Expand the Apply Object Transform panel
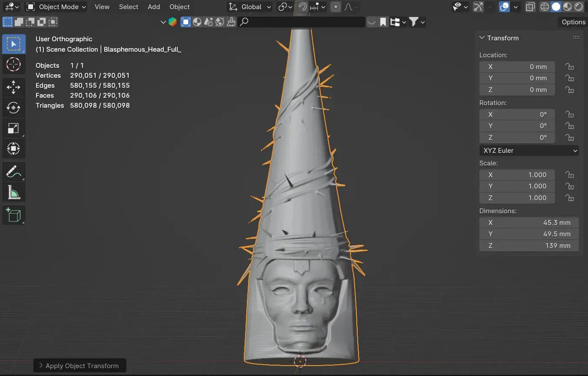The height and width of the screenshot is (376, 588). 41,366
